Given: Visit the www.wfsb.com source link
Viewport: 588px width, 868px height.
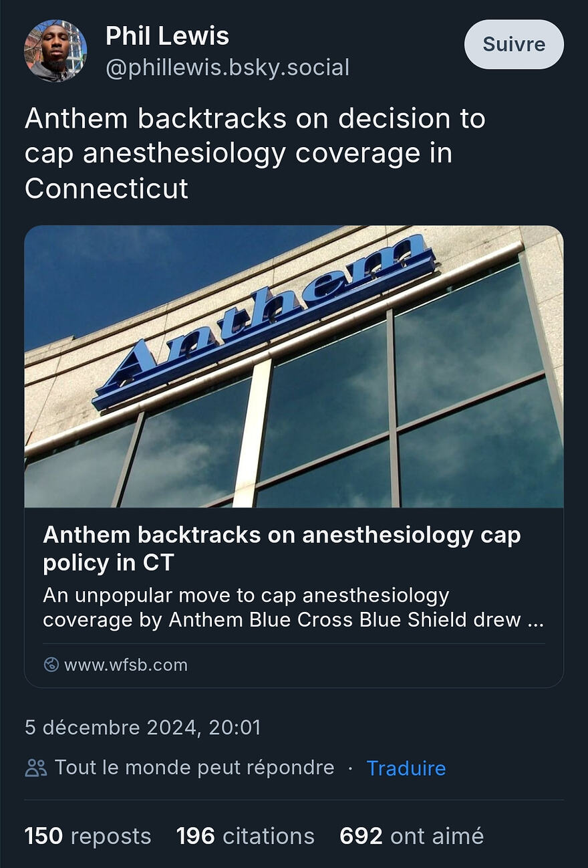Looking at the screenshot, I should point(126,665).
